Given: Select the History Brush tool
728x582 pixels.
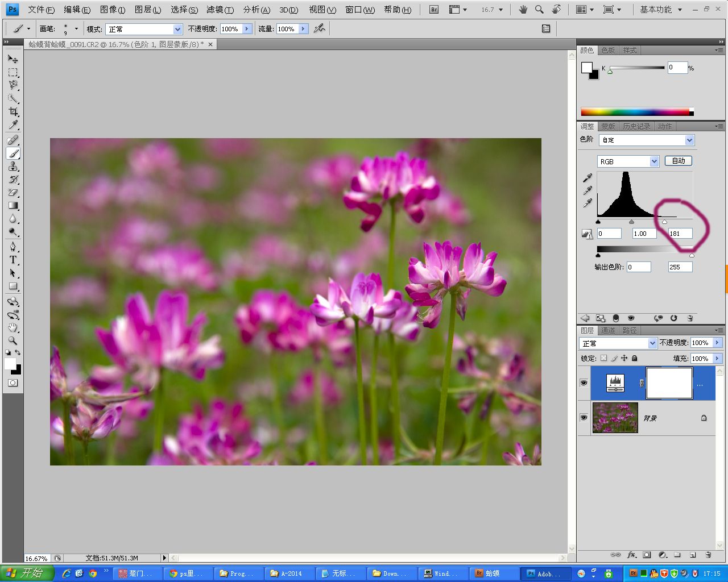Looking at the screenshot, I should (x=13, y=180).
